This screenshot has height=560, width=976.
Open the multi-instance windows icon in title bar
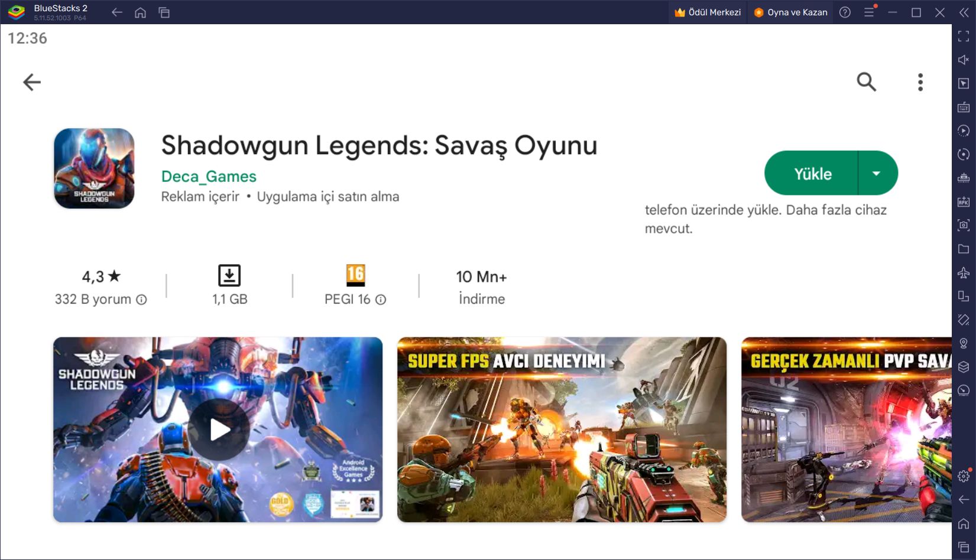164,12
